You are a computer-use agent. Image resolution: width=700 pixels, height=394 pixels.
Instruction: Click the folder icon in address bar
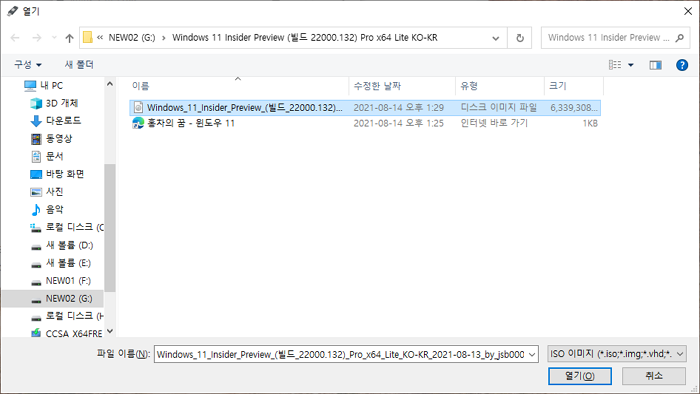point(88,37)
